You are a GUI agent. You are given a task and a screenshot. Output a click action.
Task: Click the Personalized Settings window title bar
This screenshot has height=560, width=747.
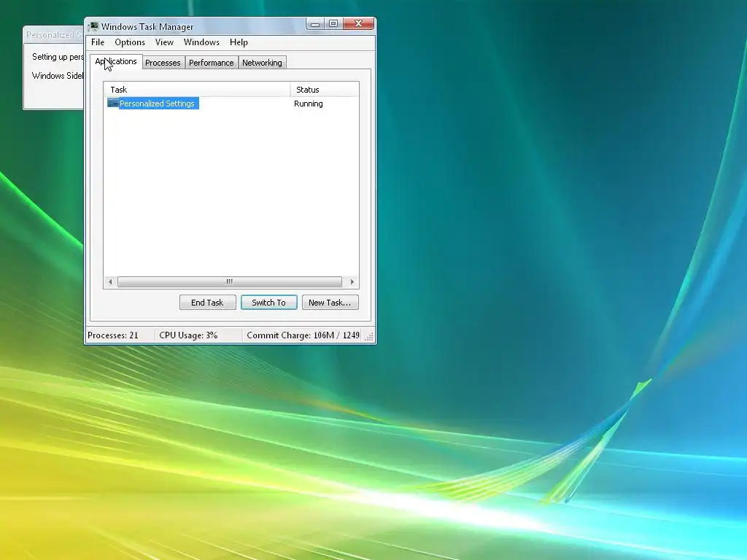[x=53, y=35]
